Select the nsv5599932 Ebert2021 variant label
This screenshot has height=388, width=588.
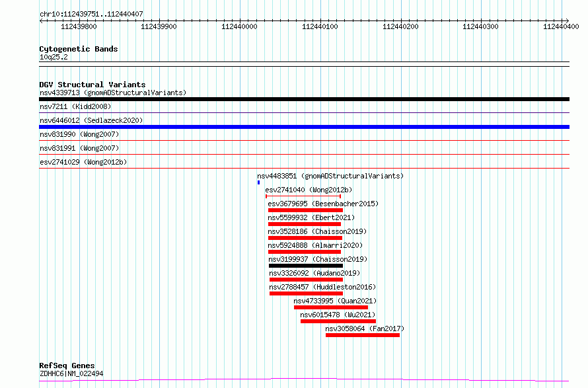(311, 217)
